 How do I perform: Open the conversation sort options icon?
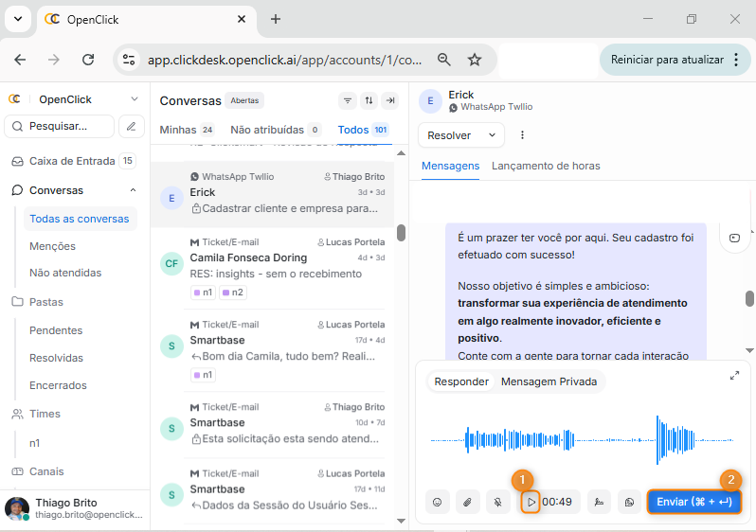(x=369, y=101)
